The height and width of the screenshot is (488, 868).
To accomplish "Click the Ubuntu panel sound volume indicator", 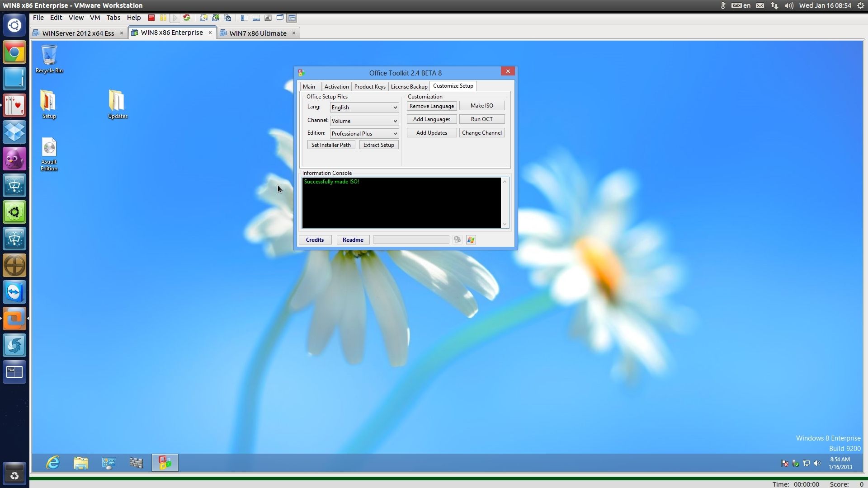I will [x=789, y=5].
